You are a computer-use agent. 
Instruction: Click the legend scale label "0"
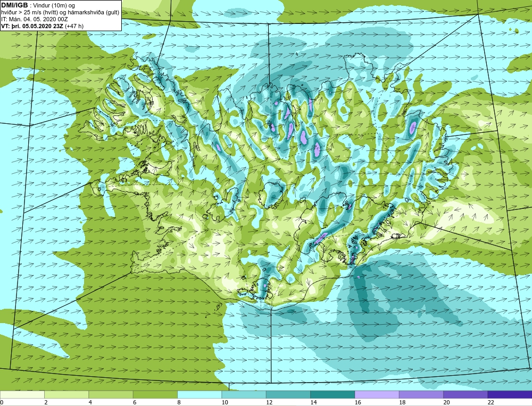[2, 402]
